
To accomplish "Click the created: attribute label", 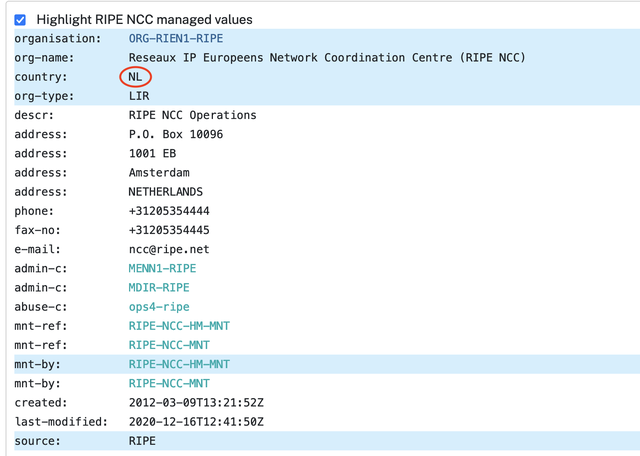I will (41, 403).
